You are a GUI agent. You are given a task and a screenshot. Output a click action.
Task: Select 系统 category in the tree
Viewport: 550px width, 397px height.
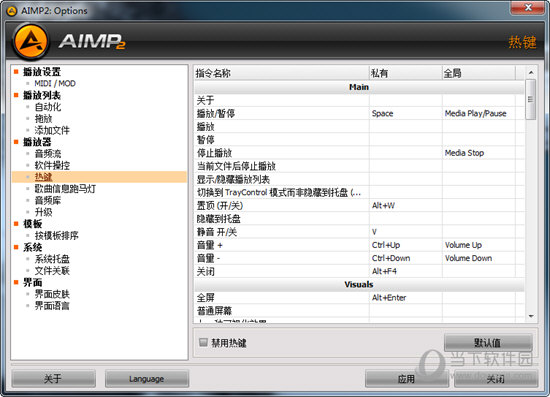(x=33, y=247)
